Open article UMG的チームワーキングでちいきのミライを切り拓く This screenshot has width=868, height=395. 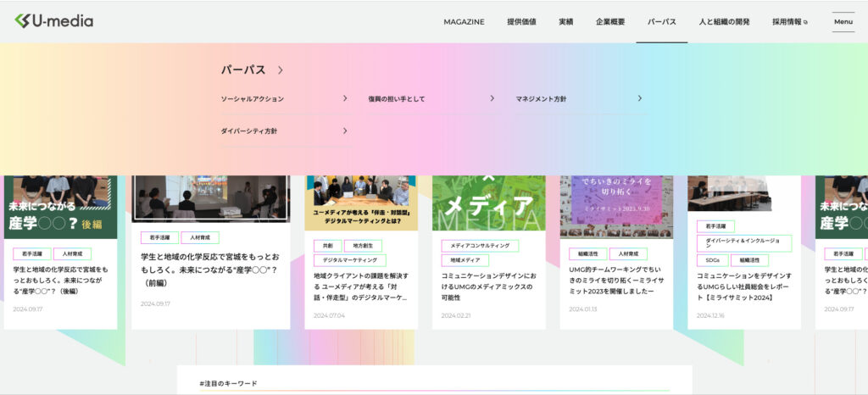[616, 281]
